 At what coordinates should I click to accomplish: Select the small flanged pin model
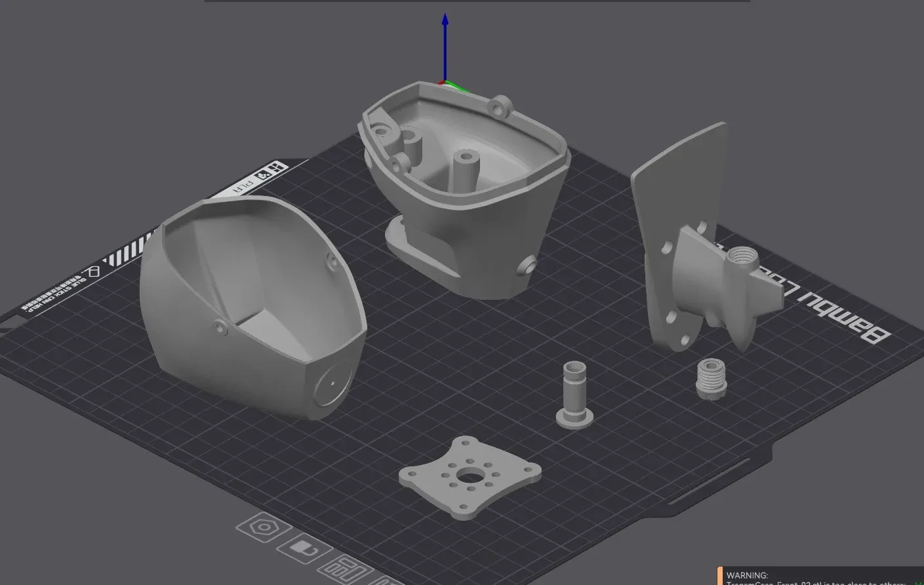(575, 395)
